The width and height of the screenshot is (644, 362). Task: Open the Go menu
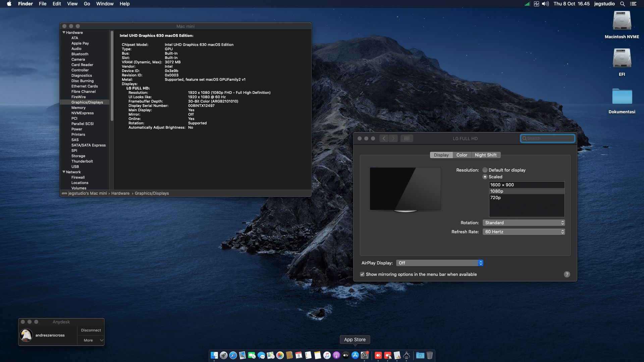(87, 4)
